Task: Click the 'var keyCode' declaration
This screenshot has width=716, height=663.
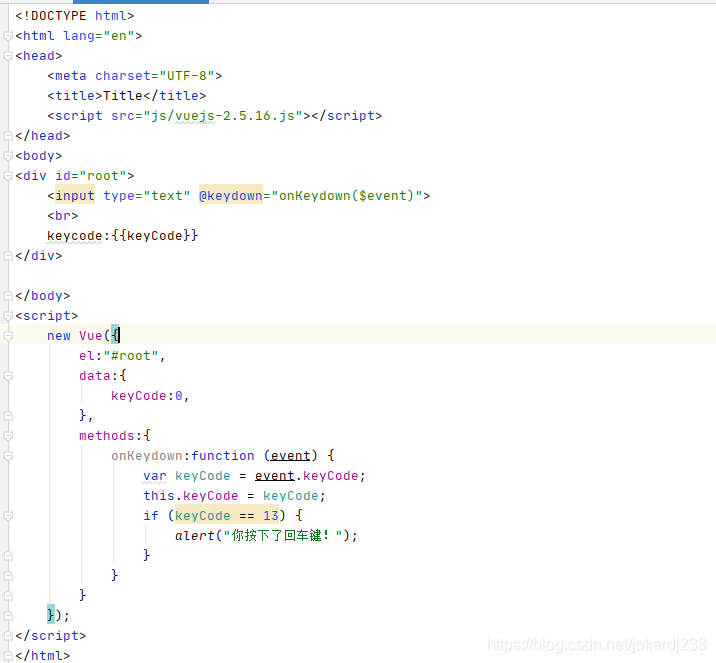Action: 187,476
